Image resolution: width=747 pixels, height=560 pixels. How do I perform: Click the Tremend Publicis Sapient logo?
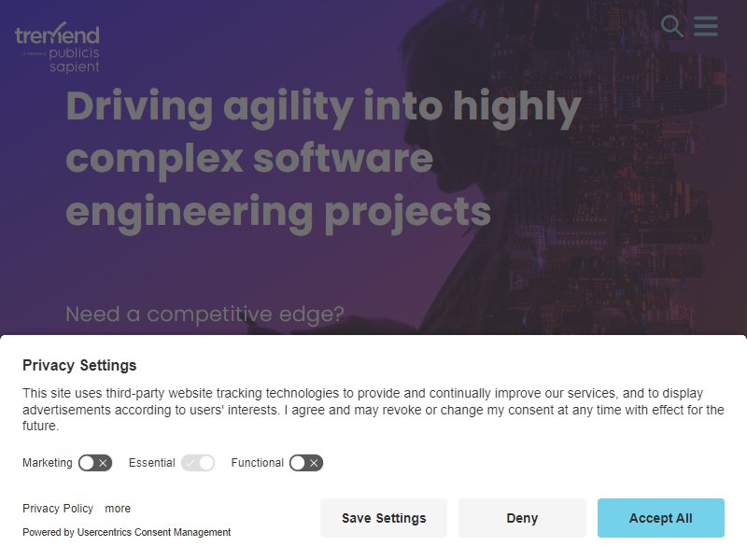point(57,48)
